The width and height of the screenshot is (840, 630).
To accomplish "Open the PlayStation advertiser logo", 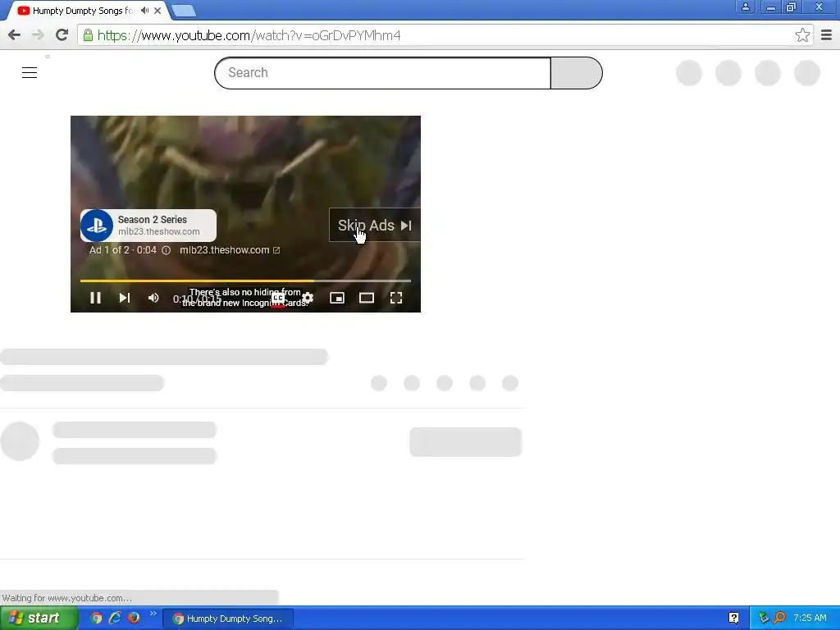I will (x=97, y=226).
